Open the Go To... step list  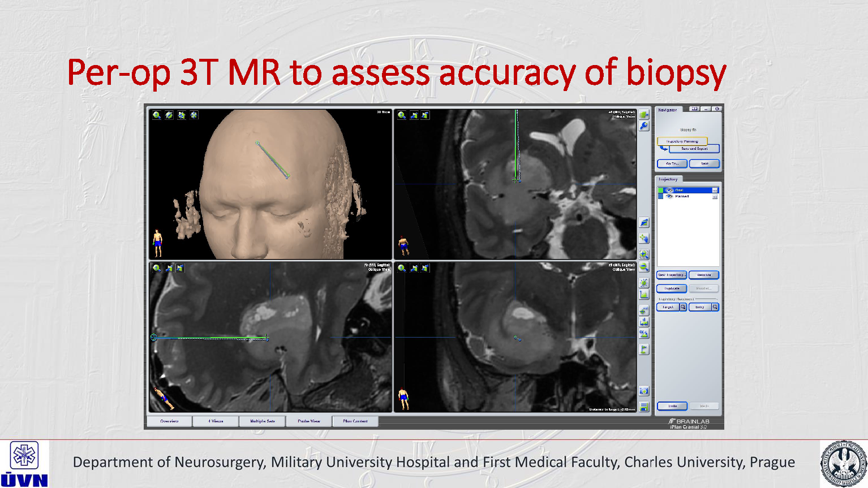(x=672, y=164)
